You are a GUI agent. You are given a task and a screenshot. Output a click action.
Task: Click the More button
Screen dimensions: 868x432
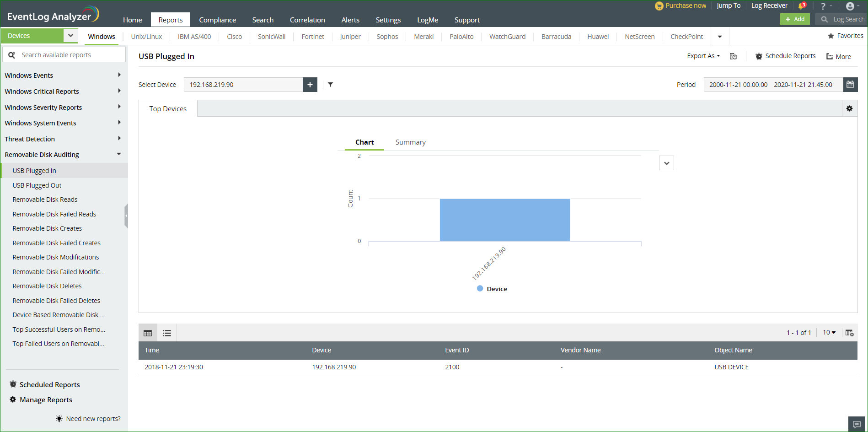point(839,56)
